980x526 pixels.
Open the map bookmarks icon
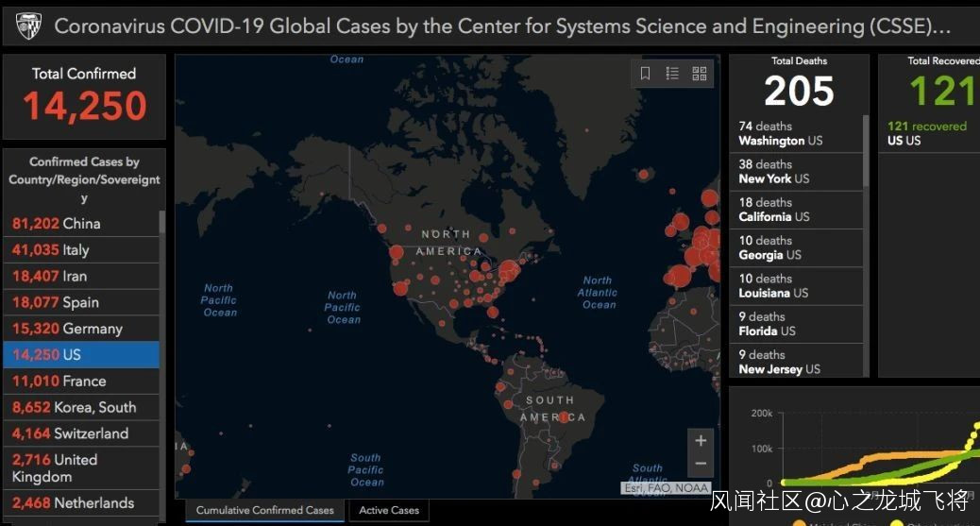[645, 74]
